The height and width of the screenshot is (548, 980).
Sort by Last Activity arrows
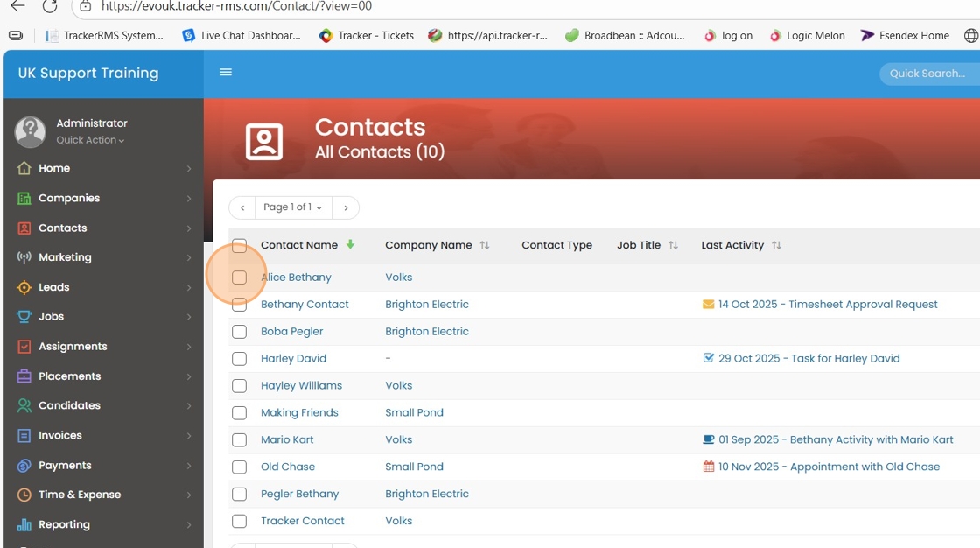click(776, 245)
